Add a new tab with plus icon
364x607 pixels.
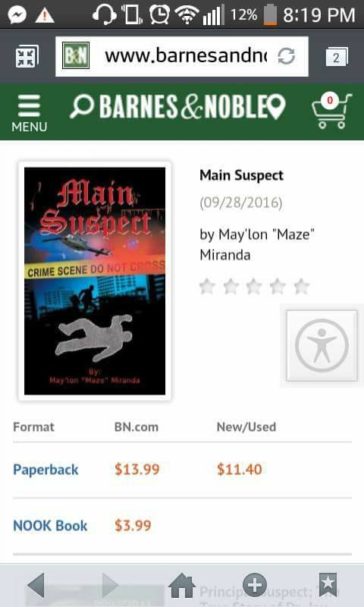(255, 584)
